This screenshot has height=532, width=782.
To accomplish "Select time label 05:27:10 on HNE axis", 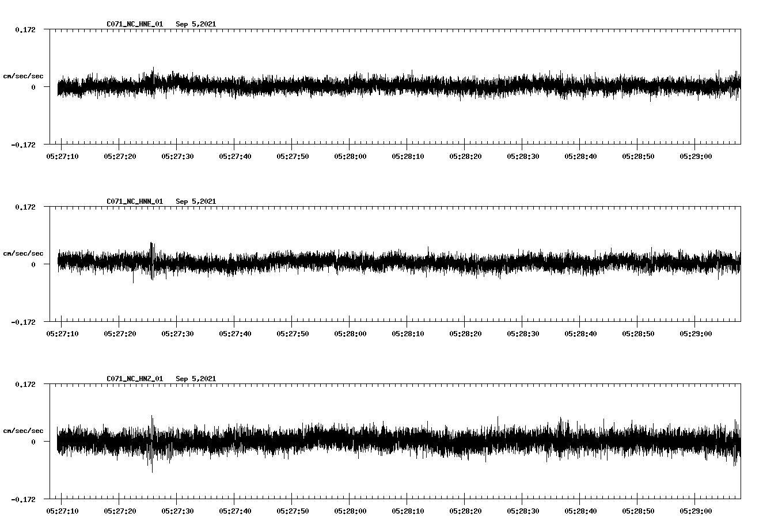I will 63,157.
